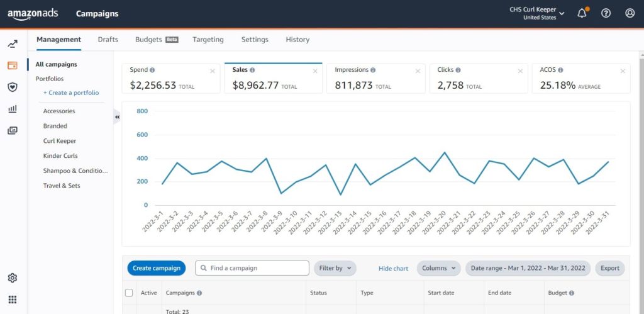Click the help question mark icon
The image size is (644, 314).
pos(606,13)
